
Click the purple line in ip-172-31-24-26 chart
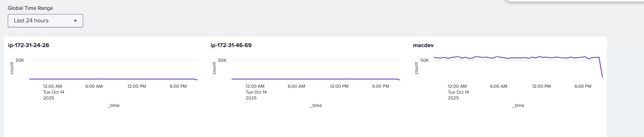[x=112, y=79]
